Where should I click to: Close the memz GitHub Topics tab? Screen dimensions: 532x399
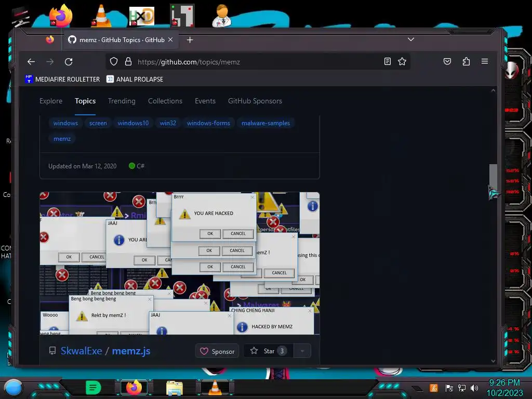170,39
